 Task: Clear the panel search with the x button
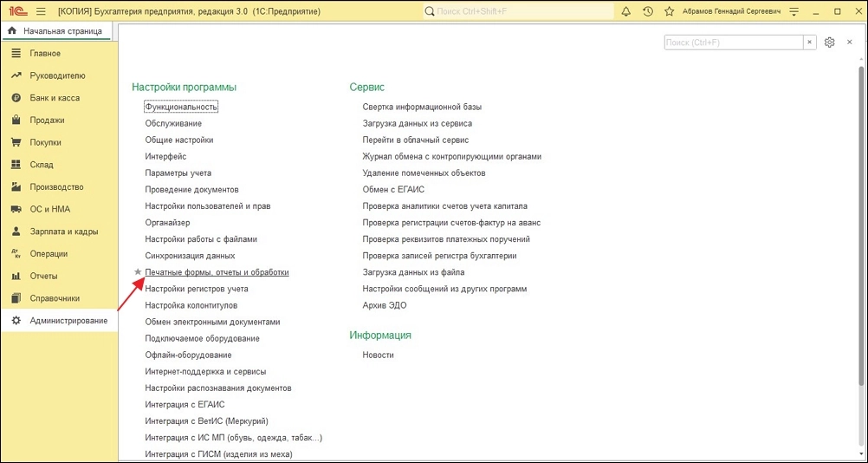pyautogui.click(x=809, y=42)
